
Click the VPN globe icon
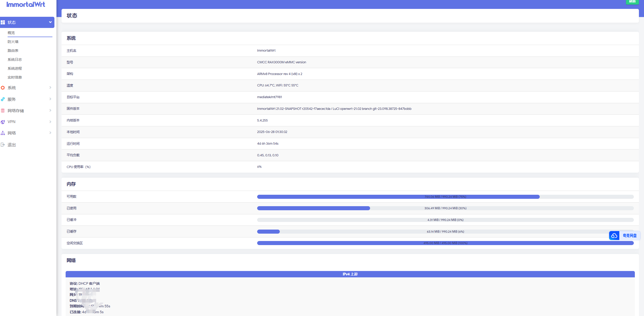pos(3,122)
